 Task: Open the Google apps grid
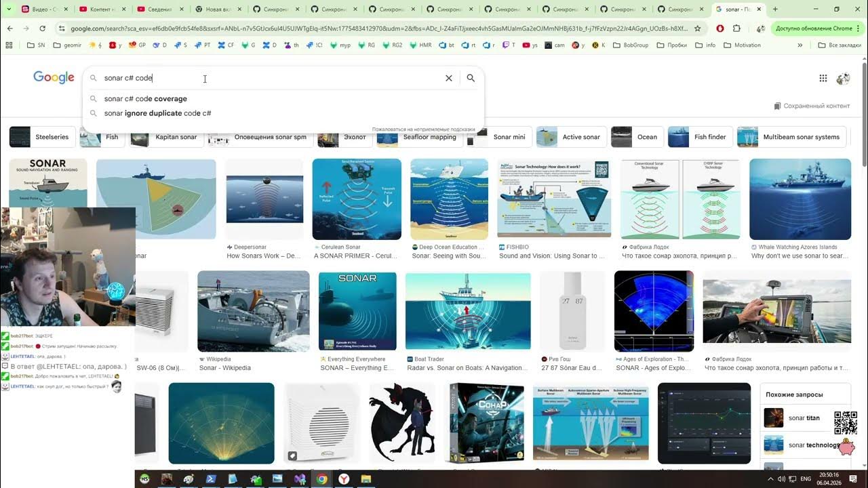(x=823, y=78)
